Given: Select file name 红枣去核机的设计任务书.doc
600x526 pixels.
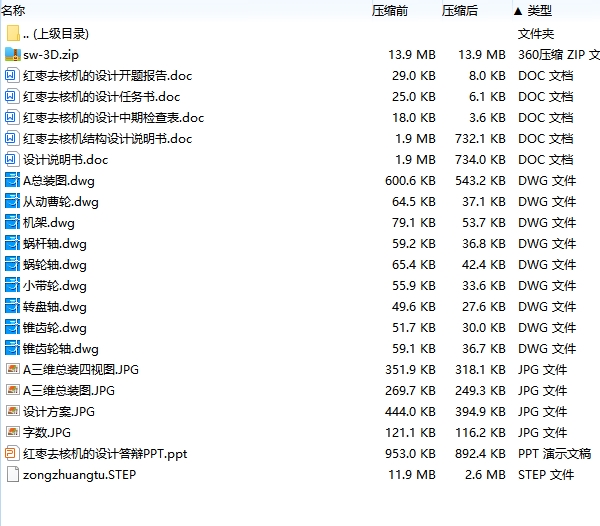Looking at the screenshot, I should tap(101, 97).
